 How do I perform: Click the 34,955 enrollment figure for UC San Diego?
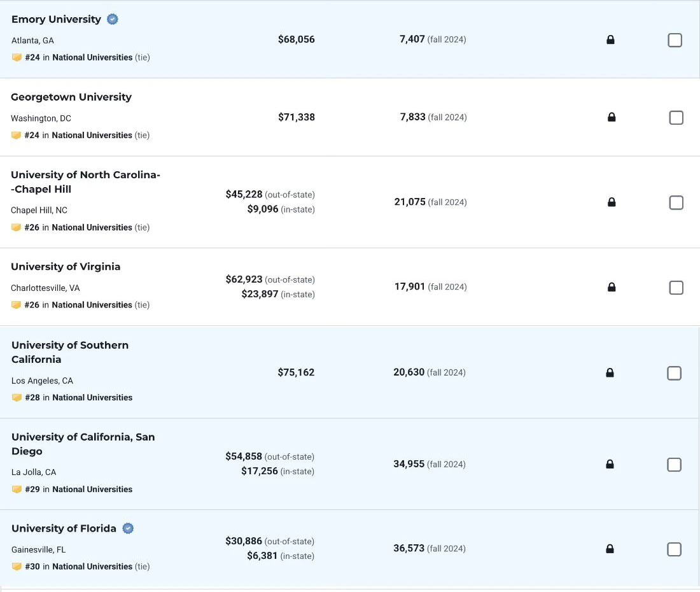point(409,464)
